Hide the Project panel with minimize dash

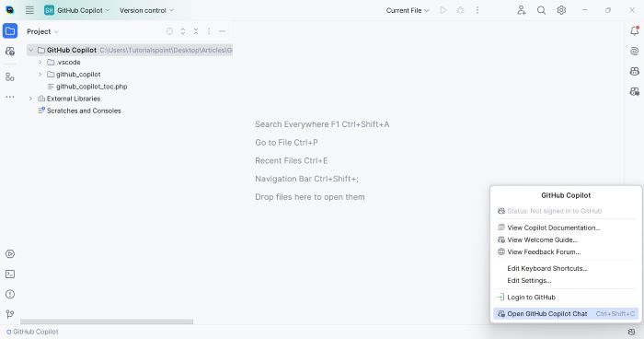223,31
